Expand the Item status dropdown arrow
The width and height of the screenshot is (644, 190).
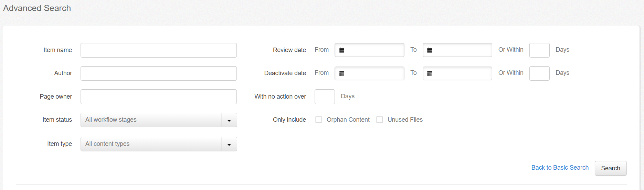[229, 120]
